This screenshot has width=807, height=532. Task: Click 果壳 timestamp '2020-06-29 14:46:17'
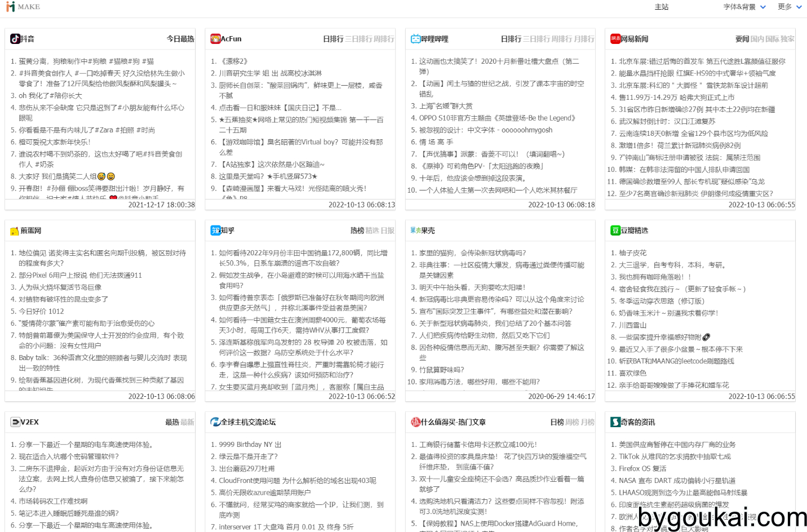tap(561, 396)
